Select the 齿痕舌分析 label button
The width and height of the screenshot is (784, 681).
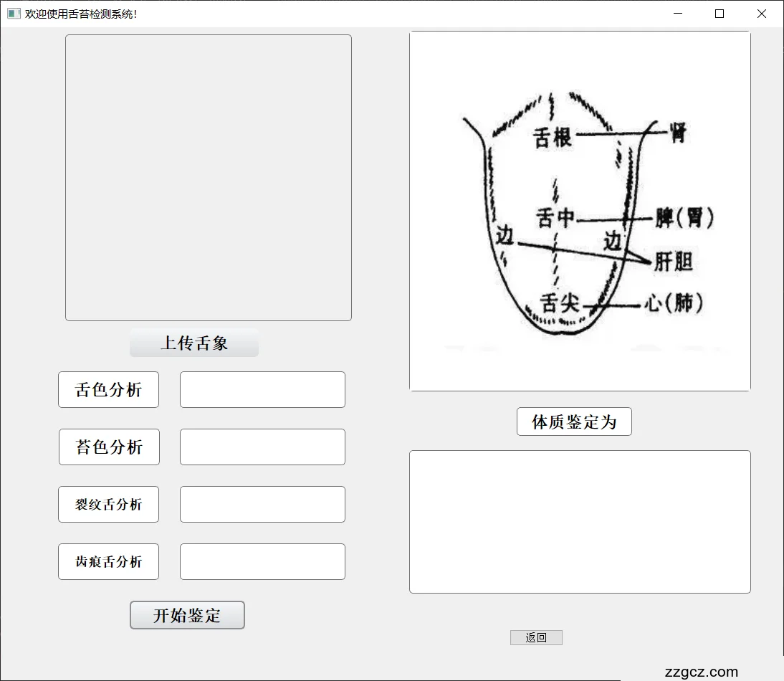pyautogui.click(x=108, y=562)
